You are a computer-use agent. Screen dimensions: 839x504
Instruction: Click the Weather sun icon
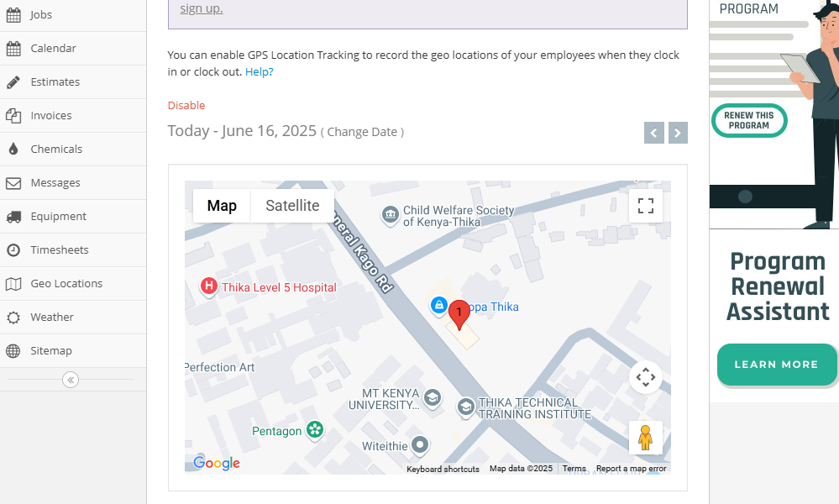[13, 318]
